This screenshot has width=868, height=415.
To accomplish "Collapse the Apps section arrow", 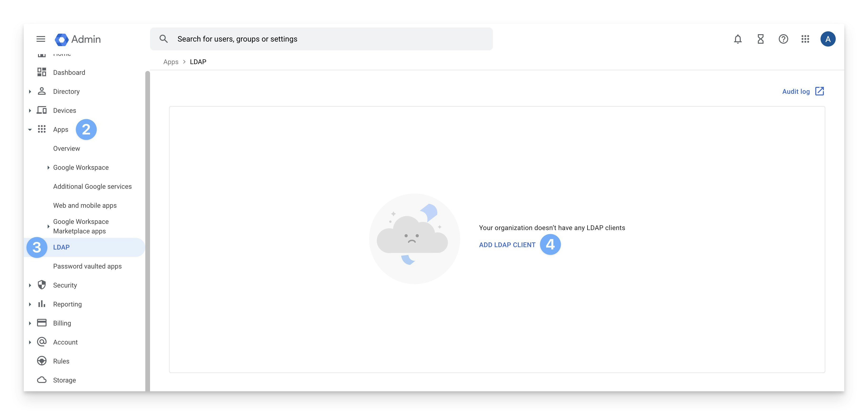I will pos(30,130).
